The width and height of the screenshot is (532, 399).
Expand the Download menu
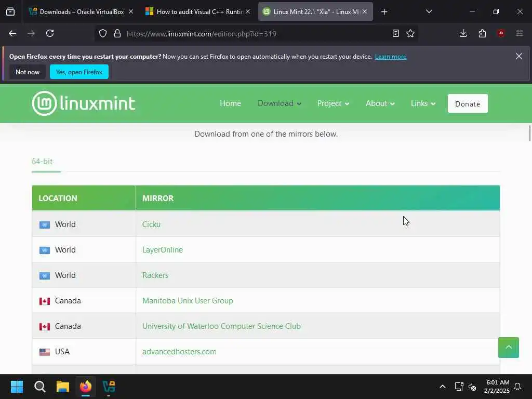coord(279,103)
